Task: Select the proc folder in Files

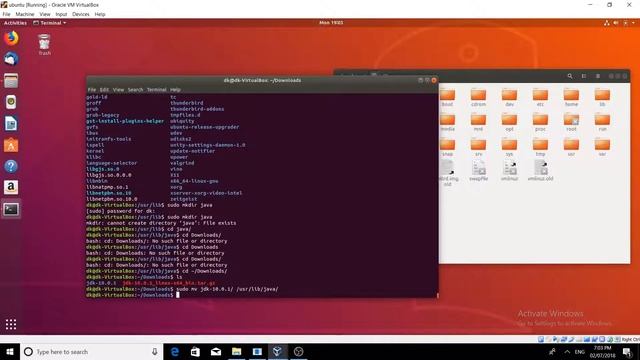Action: pos(540,122)
